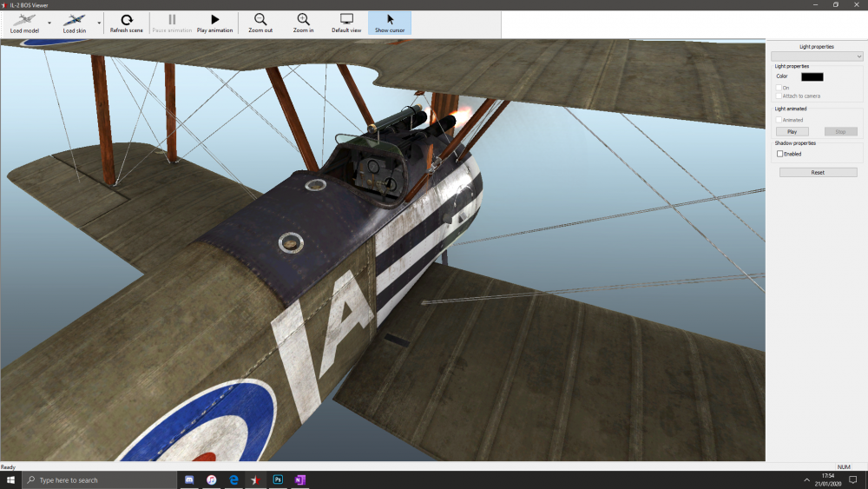Click the Pause animation button
This screenshot has height=489, width=868.
pos(172,23)
